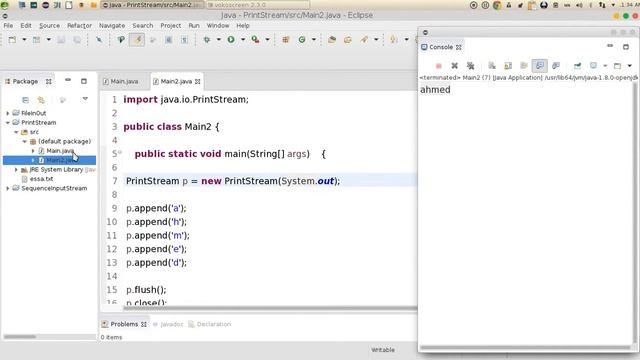This screenshot has width=640, height=360.
Task: Switch to the Main.java editor tab
Action: [x=121, y=82]
